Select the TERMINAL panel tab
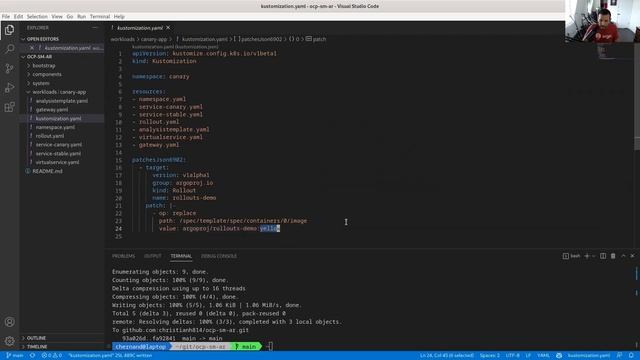The image size is (640, 360). [181, 256]
